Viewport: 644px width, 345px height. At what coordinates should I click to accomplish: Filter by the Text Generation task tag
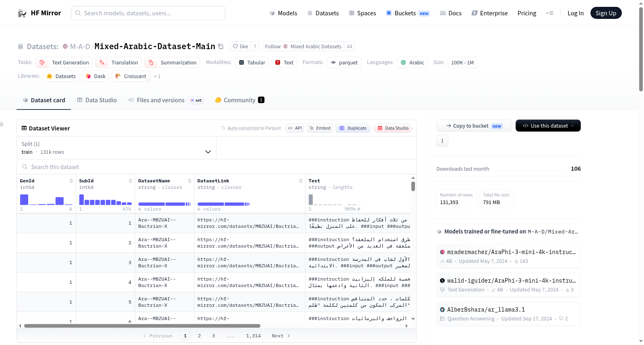pos(64,62)
